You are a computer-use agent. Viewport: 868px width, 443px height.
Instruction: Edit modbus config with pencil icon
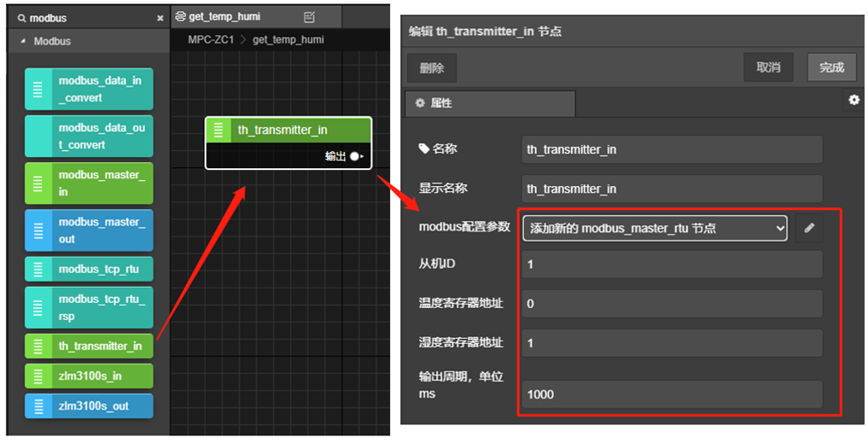(x=809, y=228)
